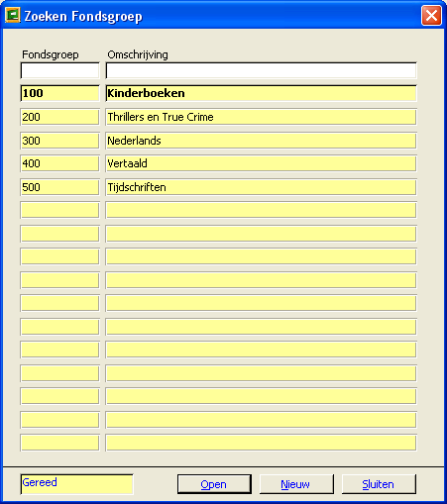Image resolution: width=447 pixels, height=504 pixels.
Task: Click the Open button
Action: (214, 484)
